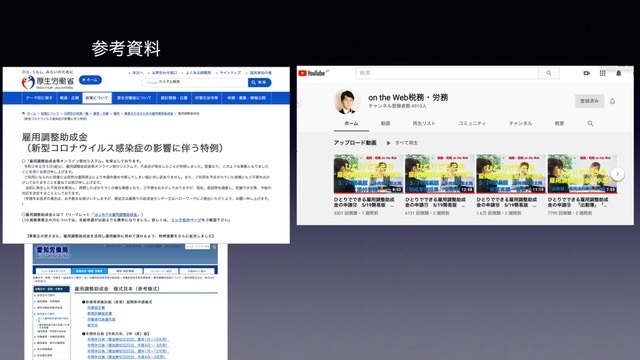
Task: Select the チャンネル tab
Action: point(520,123)
